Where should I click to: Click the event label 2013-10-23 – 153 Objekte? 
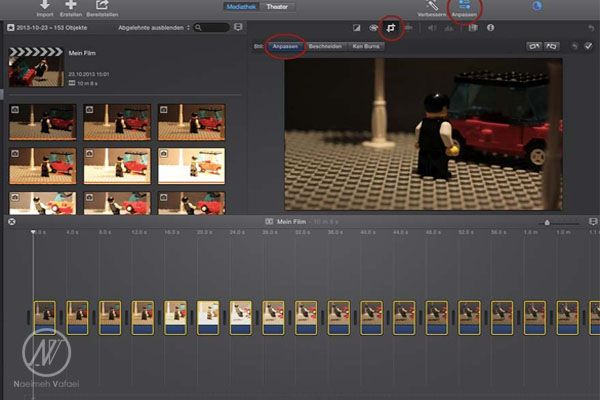[52, 28]
